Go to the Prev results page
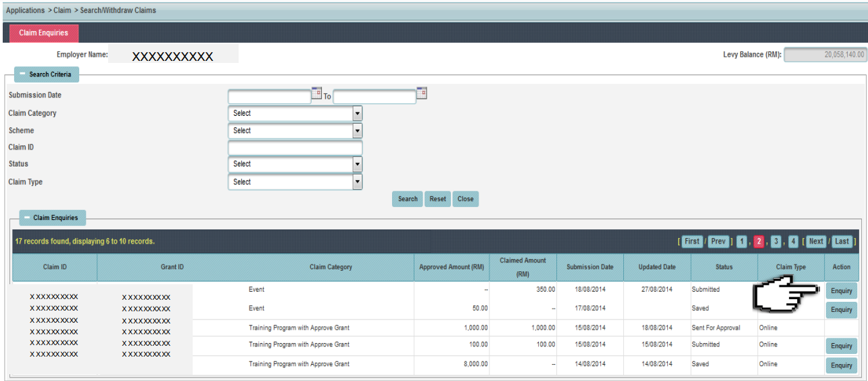 (x=719, y=242)
